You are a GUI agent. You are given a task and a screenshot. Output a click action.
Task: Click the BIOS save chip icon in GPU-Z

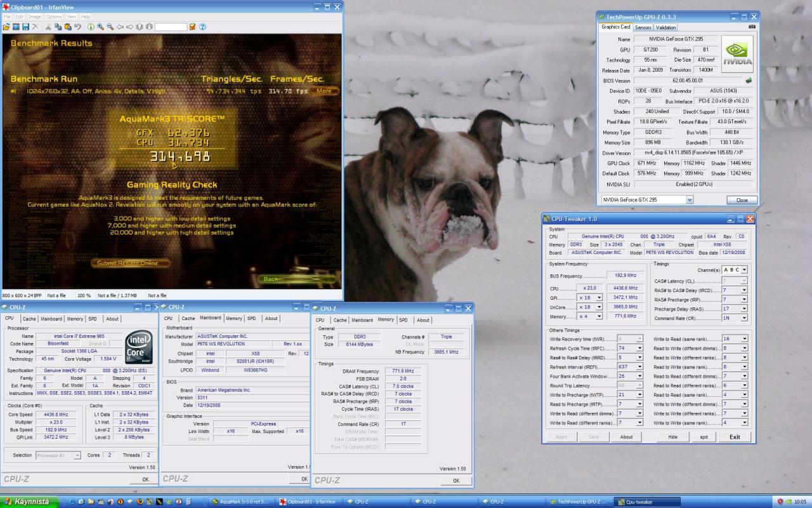coord(749,80)
